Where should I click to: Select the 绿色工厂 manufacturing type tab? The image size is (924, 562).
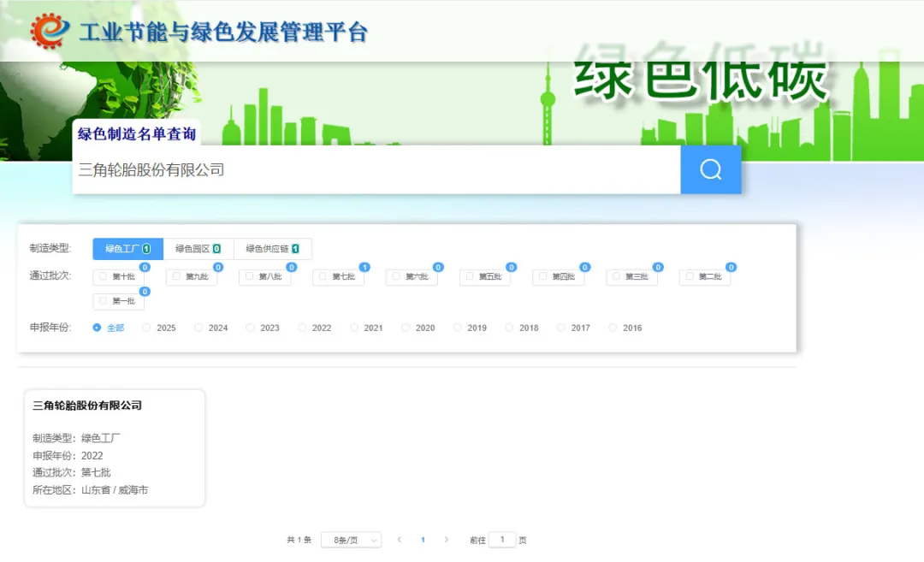point(127,249)
